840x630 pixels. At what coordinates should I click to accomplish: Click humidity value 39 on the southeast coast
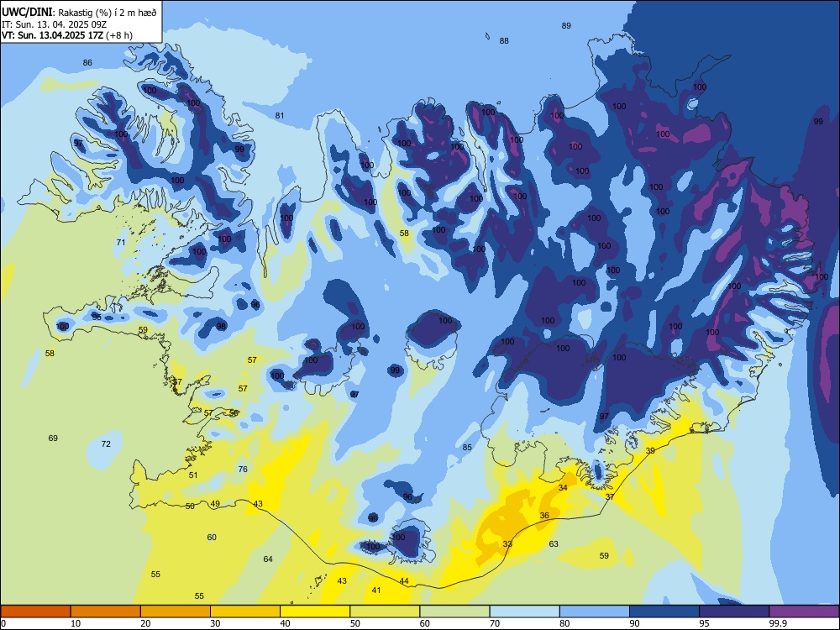pos(650,450)
